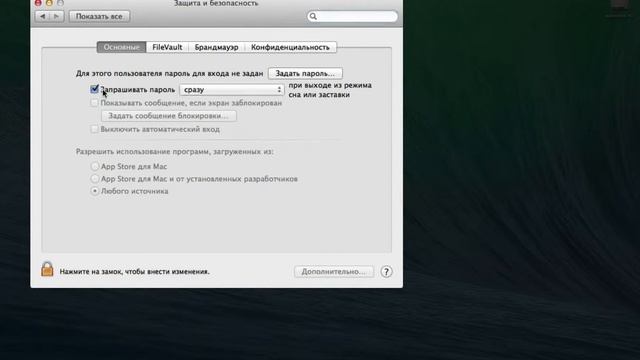Select the Любого источника radio button
This screenshot has width=640, height=360.
click(x=95, y=191)
